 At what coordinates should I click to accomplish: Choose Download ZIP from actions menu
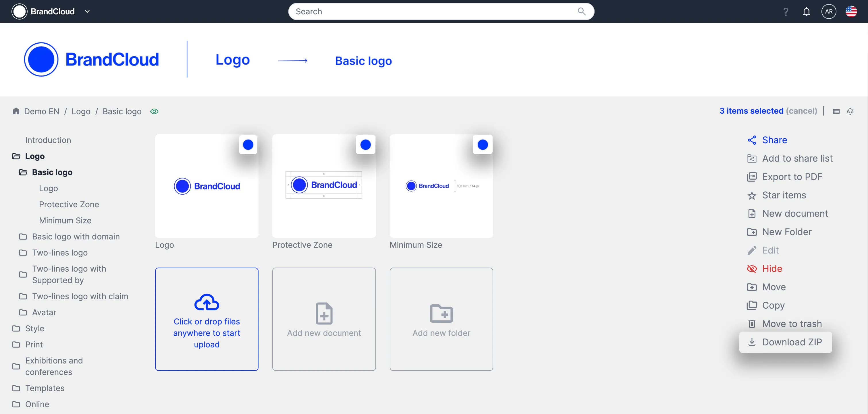pyautogui.click(x=786, y=342)
